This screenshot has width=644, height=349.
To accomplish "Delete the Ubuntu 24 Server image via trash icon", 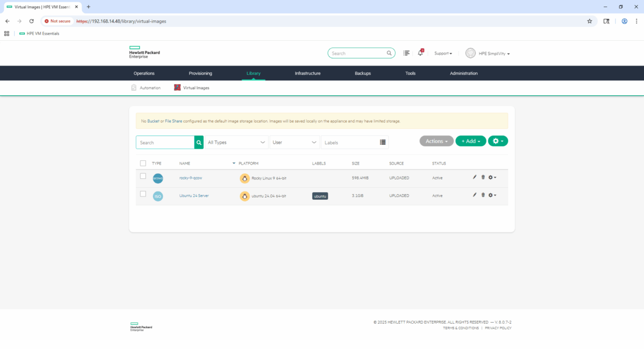I will [483, 195].
